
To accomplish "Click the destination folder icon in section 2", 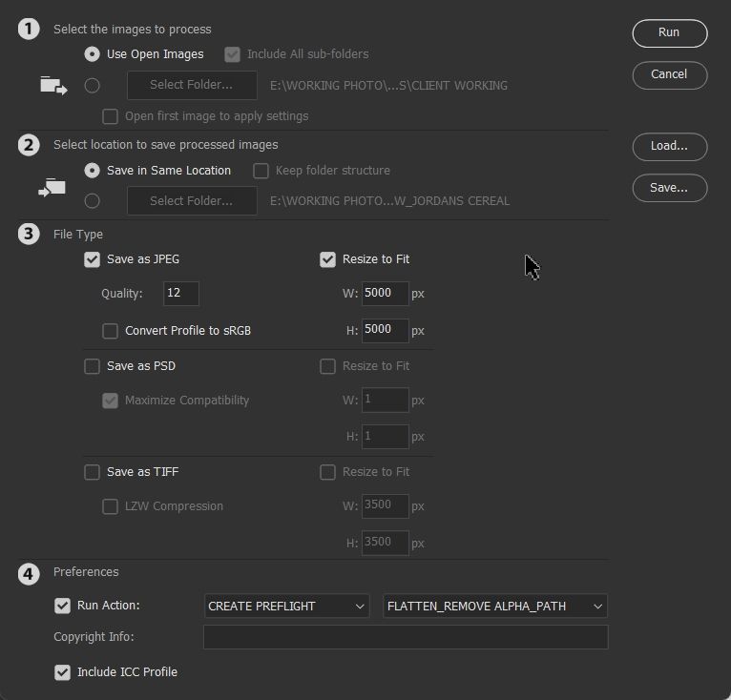I will pos(52,188).
